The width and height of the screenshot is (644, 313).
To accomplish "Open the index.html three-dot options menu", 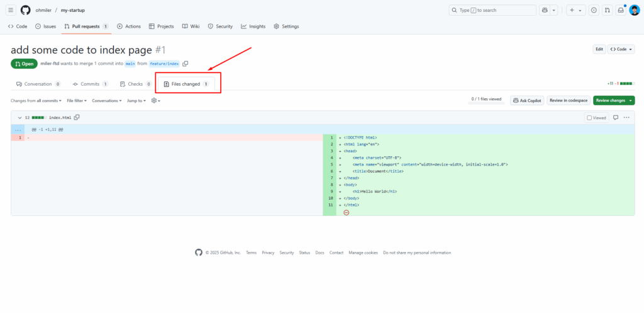I will point(626,117).
